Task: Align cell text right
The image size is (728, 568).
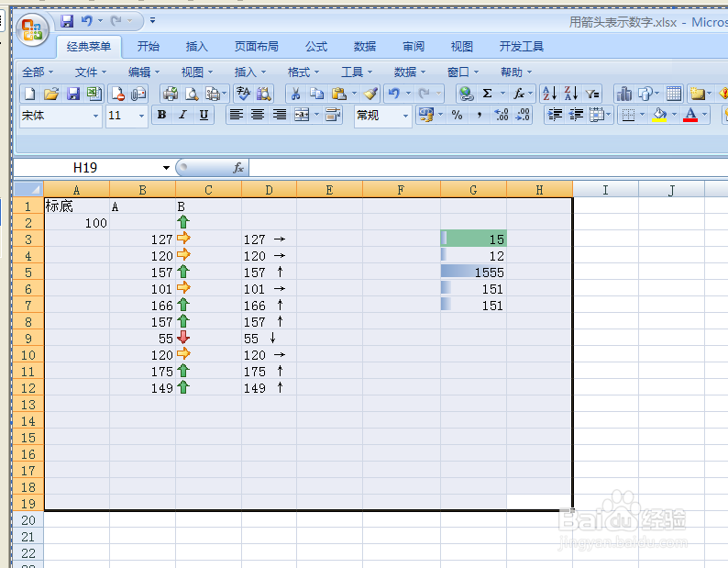Action: click(x=279, y=115)
